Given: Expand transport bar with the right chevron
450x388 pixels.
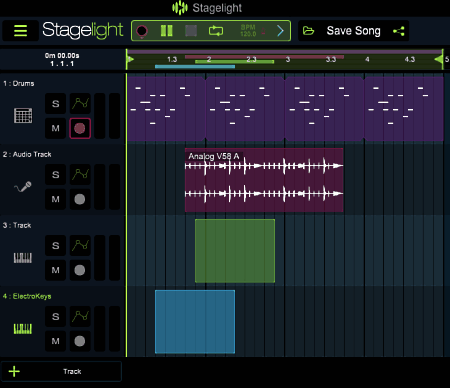Looking at the screenshot, I should [280, 31].
